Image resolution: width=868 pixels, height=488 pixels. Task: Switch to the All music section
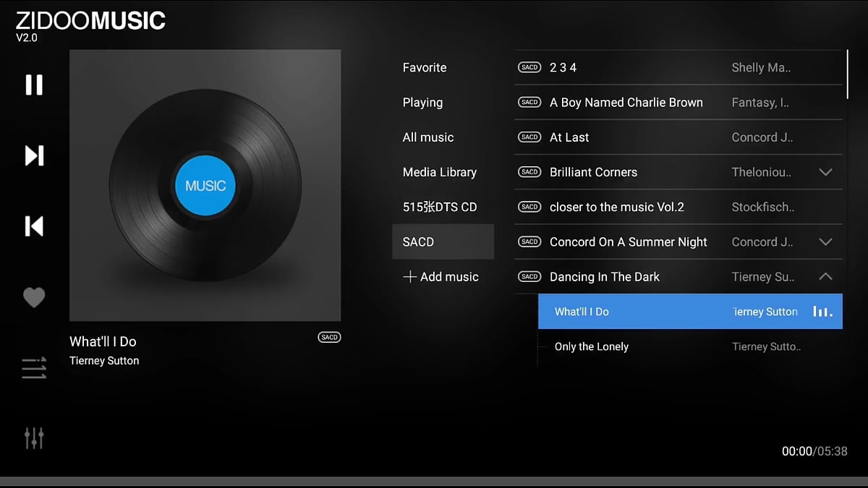(428, 137)
